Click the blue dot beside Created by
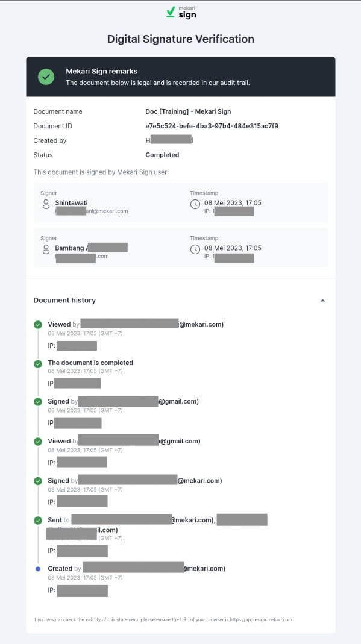This screenshot has width=361, height=644. point(38,569)
